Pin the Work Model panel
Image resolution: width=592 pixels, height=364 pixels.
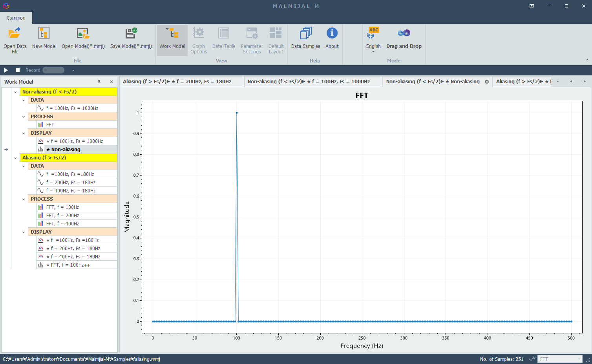pos(99,82)
